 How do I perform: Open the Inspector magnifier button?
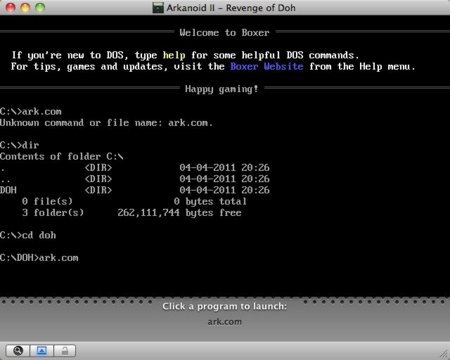[x=18, y=351]
